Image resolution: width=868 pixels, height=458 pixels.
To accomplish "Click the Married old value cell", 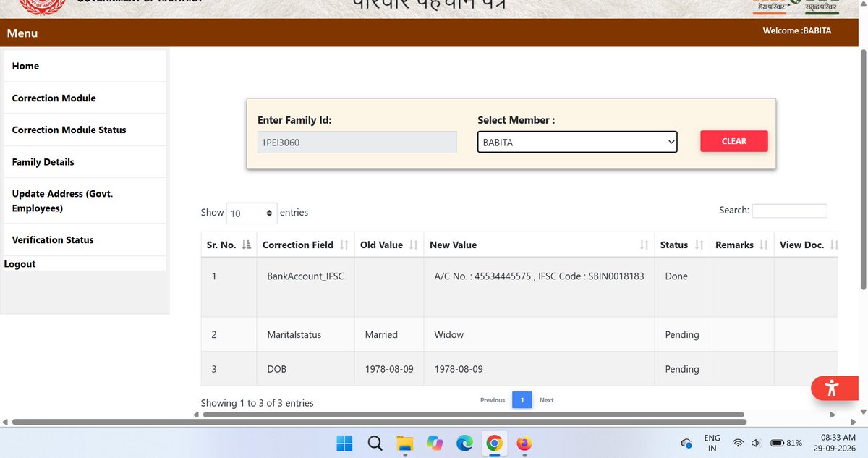I will click(389, 334).
